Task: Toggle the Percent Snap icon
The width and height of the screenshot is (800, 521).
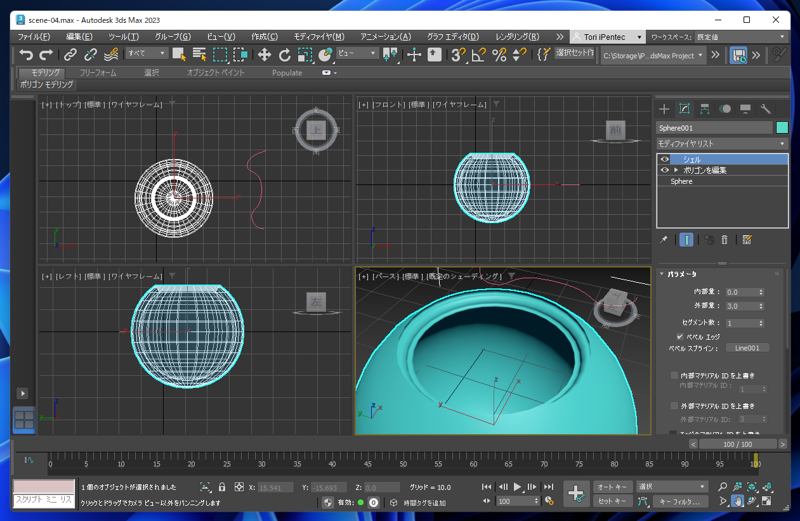Action: [x=499, y=55]
